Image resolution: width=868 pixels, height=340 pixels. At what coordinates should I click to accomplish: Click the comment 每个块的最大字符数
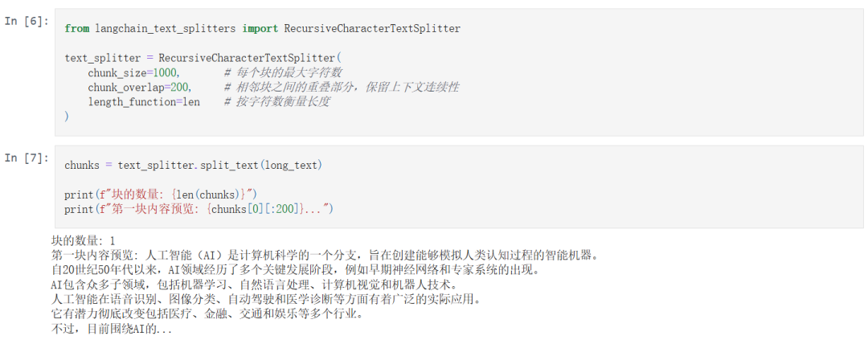284,72
